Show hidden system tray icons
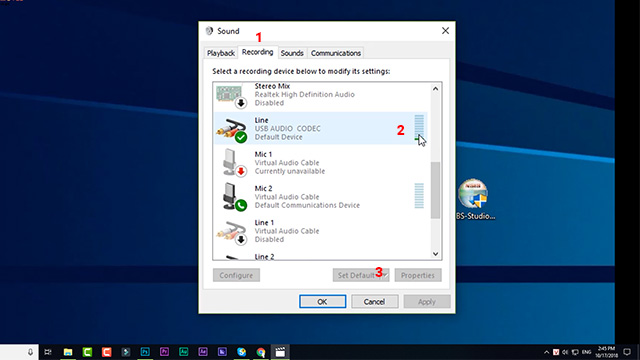Screen dimensions: 640x360 pyautogui.click(x=546, y=352)
